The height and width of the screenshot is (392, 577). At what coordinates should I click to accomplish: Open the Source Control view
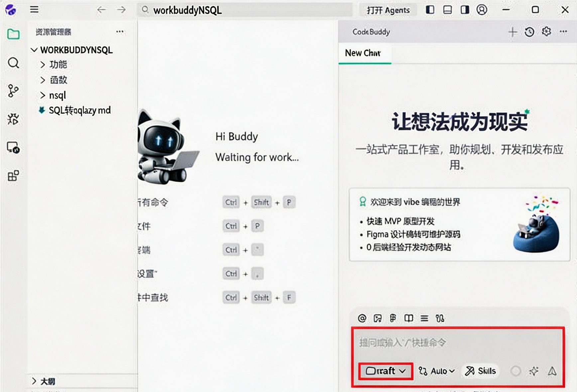13,91
